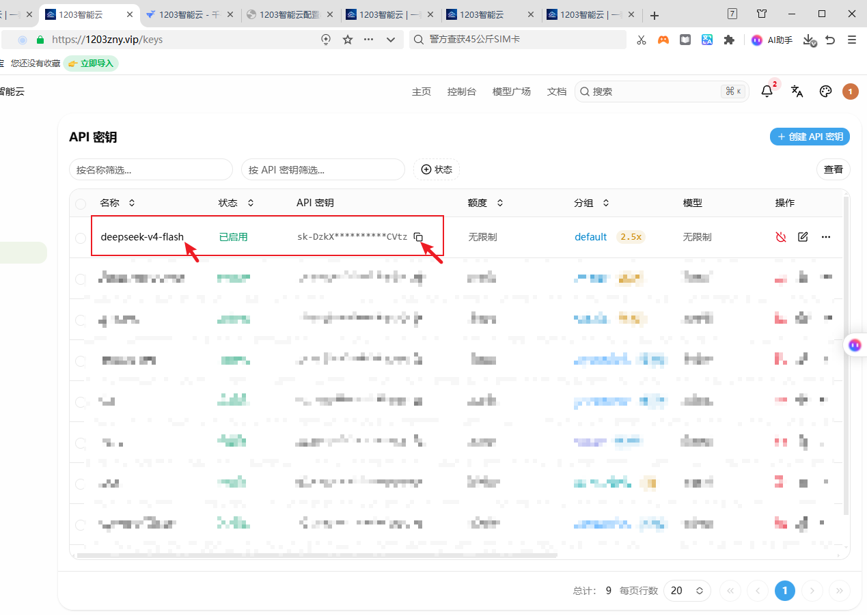Click the table horizontal scrollbar

click(x=318, y=556)
